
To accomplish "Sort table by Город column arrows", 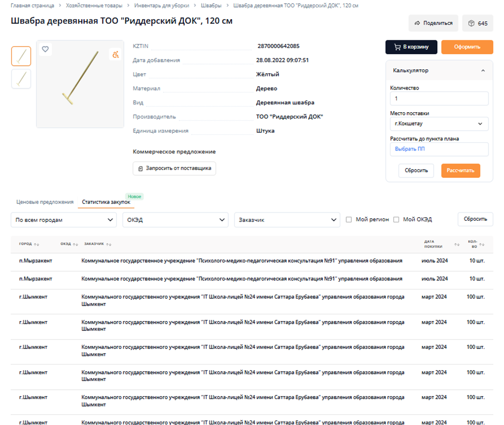I will click(x=37, y=244).
